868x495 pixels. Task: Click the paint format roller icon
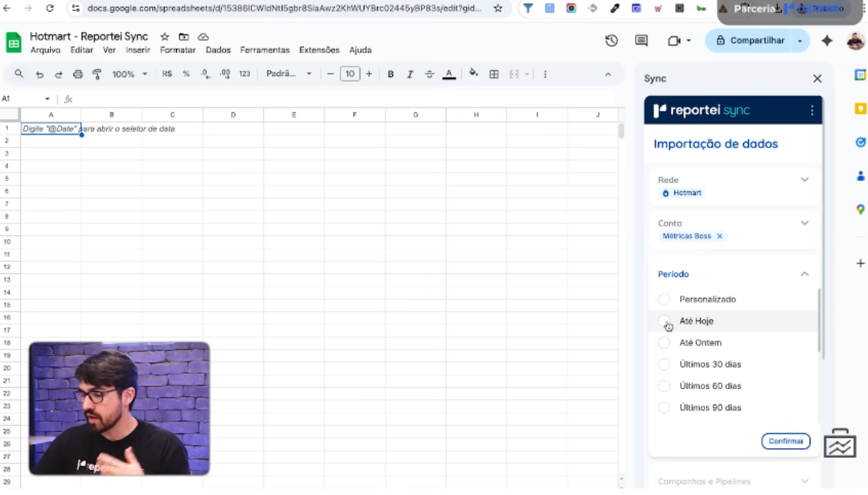[97, 74]
